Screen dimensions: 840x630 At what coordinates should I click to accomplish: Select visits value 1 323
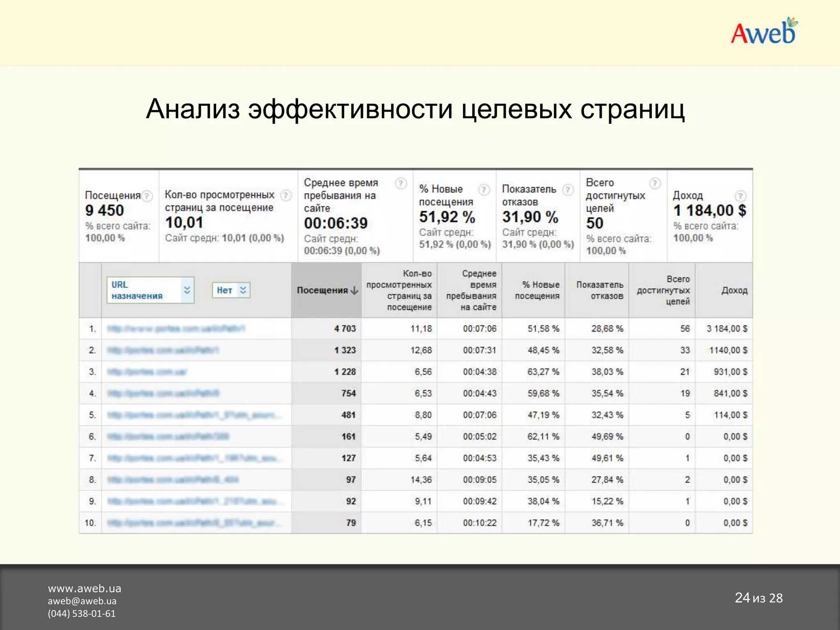coord(345,350)
